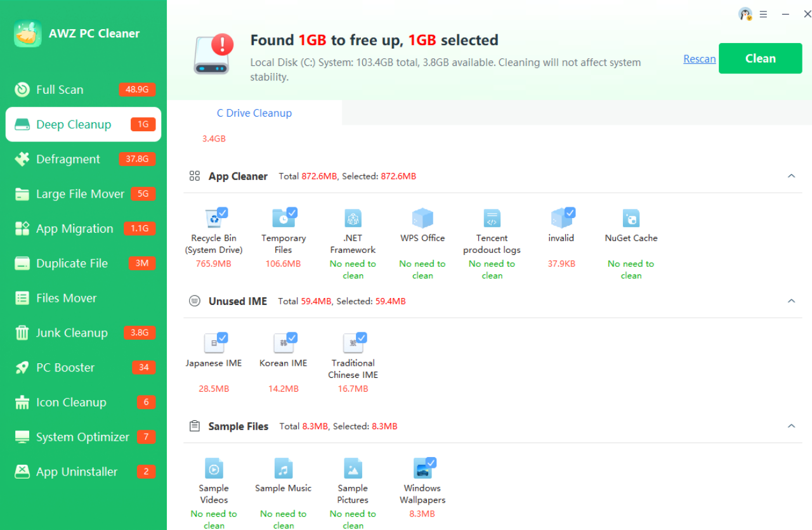The height and width of the screenshot is (530, 812).
Task: Click the Full Scan radar icon
Action: [x=22, y=89]
